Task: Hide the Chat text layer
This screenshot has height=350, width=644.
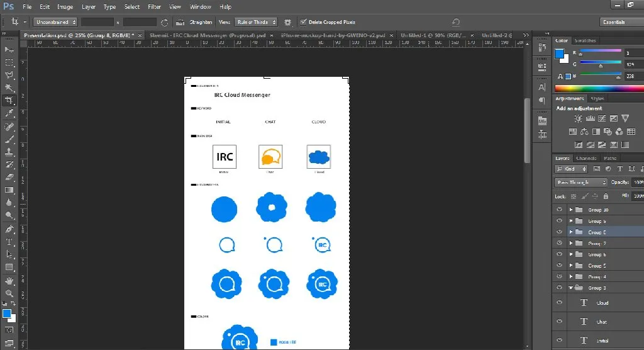Action: coord(559,321)
